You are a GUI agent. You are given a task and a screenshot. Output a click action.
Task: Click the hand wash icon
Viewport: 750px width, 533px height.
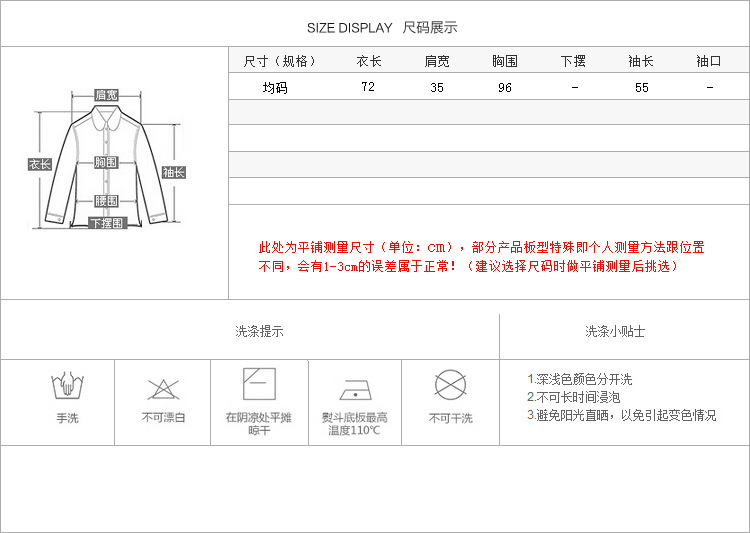pyautogui.click(x=67, y=385)
